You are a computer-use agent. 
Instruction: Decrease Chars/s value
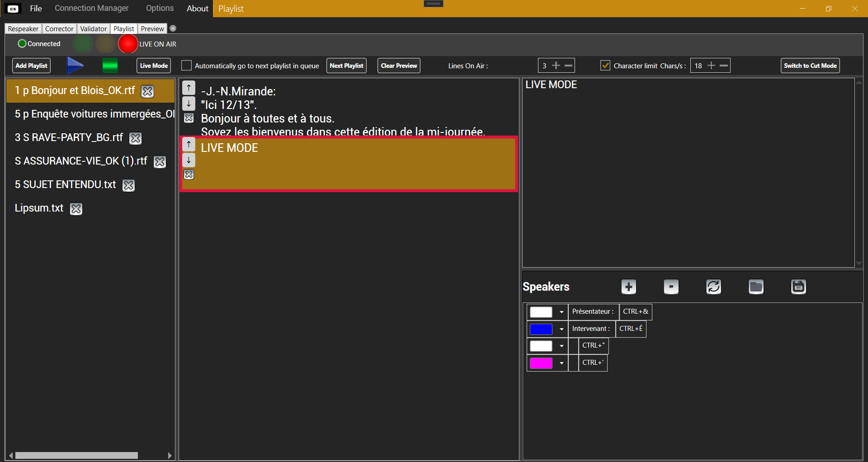724,66
